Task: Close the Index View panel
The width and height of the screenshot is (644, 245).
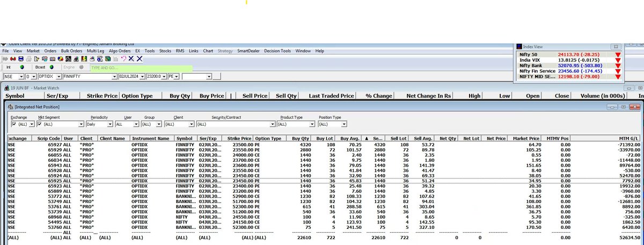Action: pyautogui.click(x=616, y=47)
